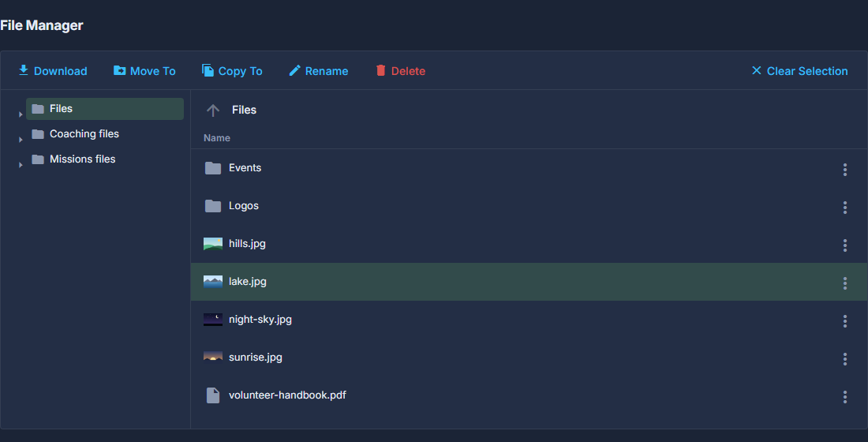Viewport: 868px width, 442px height.
Task: Select the Logos folder name
Action: 244,205
